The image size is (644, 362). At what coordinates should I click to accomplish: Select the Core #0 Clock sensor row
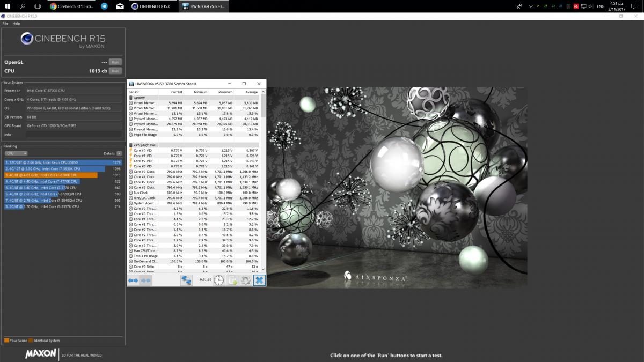(x=194, y=172)
